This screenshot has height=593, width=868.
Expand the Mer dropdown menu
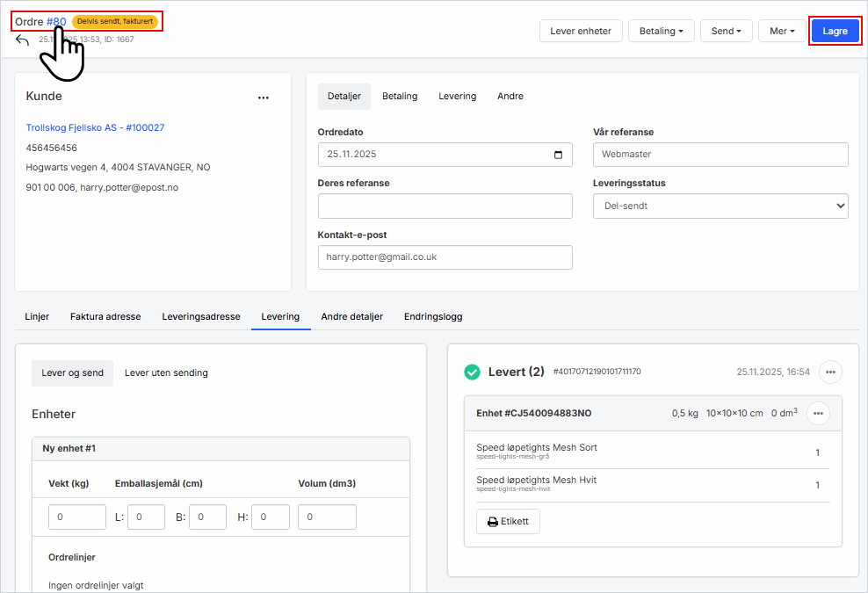point(782,31)
